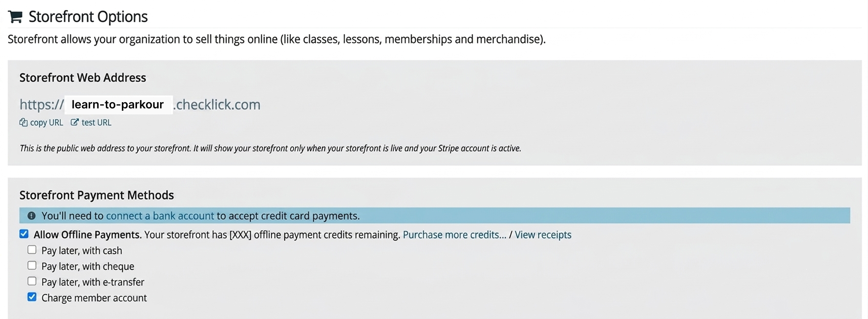Screen dimensions: 868x319
Task: Click the Allow Offline Payments label text
Action: 87,235
